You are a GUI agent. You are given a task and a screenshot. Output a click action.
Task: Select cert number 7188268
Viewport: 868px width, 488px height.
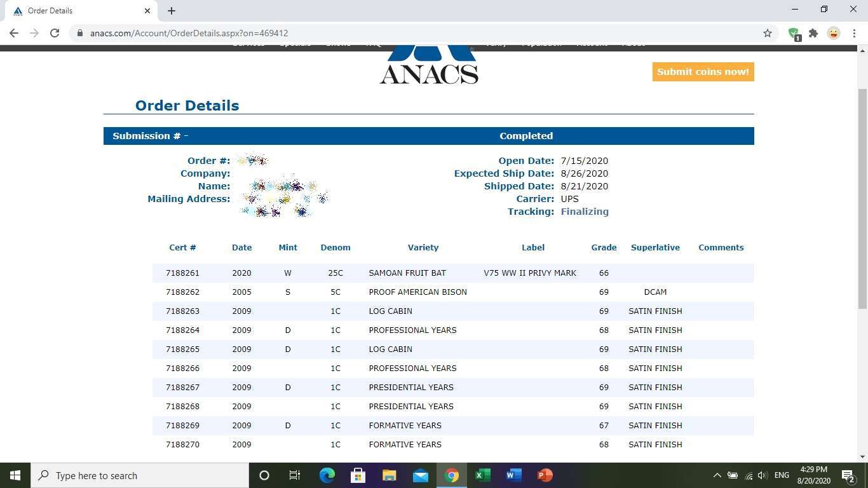click(x=182, y=407)
